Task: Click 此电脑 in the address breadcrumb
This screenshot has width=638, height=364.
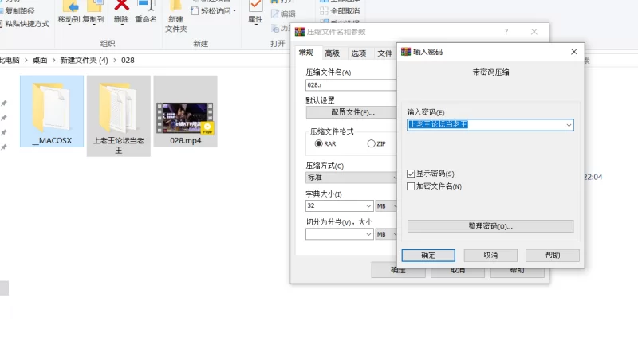Action: 10,60
